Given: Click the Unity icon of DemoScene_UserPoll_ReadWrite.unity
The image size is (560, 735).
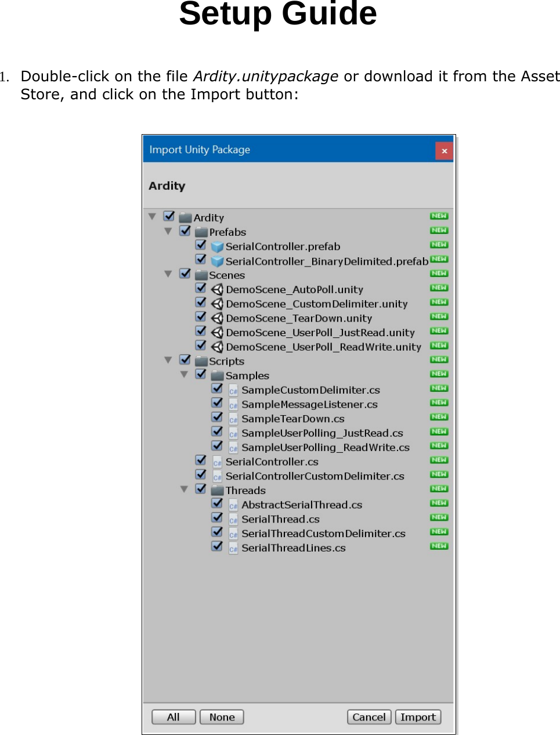Looking at the screenshot, I should click(x=218, y=347).
